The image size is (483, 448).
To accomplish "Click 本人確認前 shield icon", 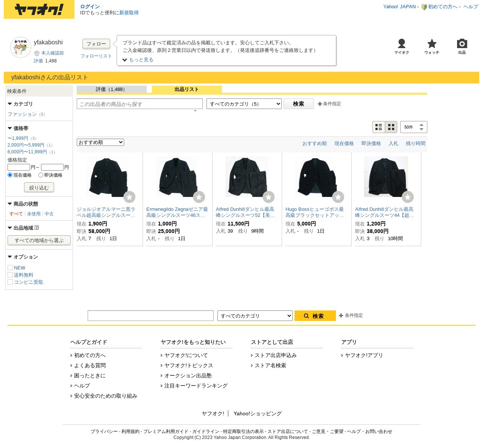I will click(37, 53).
